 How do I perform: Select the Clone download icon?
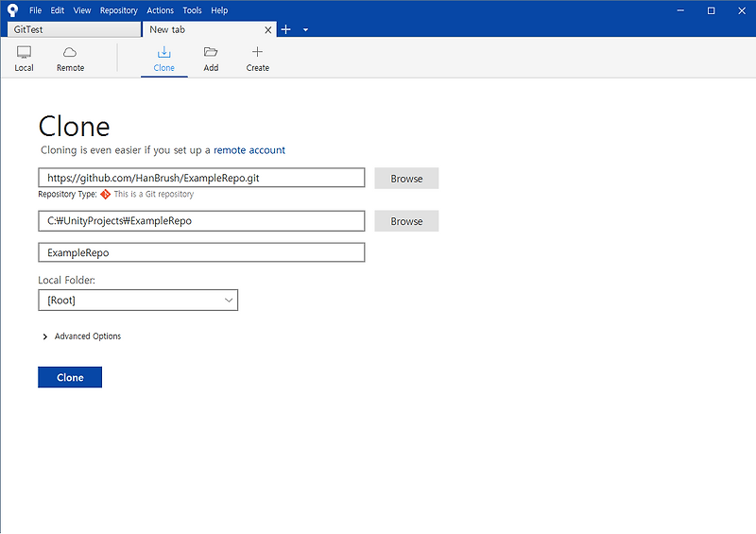point(163,52)
